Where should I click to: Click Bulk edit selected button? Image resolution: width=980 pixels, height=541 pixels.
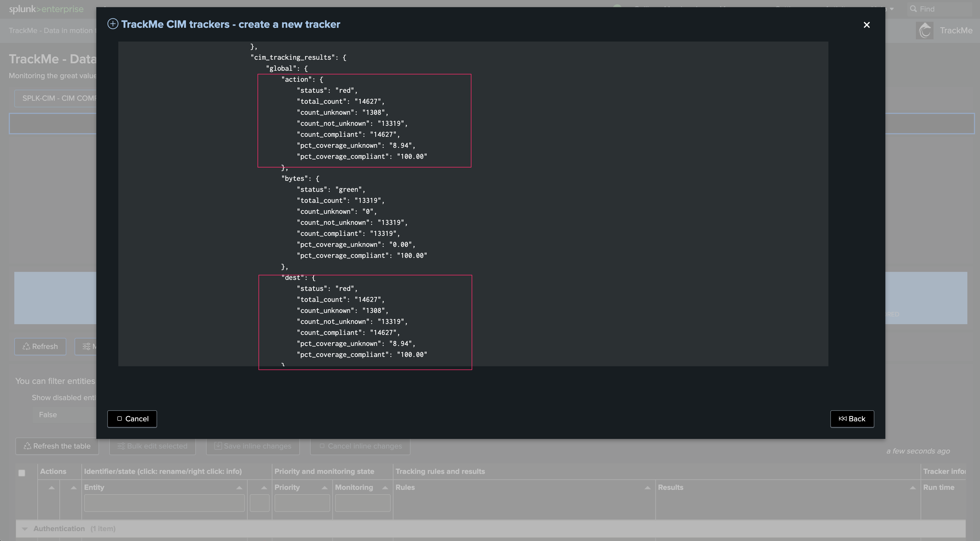click(x=152, y=446)
